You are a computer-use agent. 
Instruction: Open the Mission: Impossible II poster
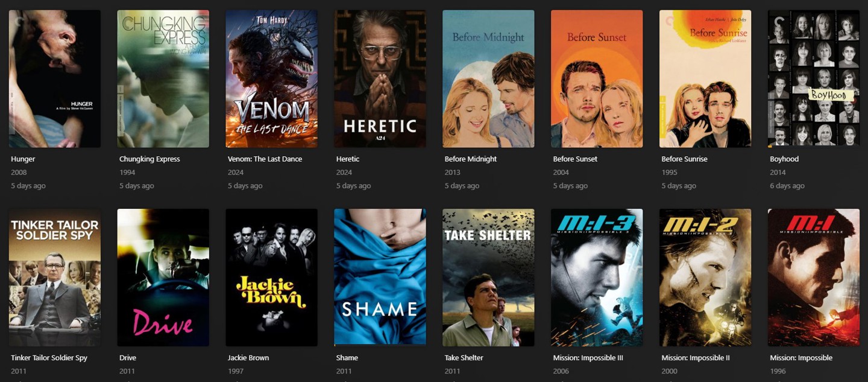[705, 278]
